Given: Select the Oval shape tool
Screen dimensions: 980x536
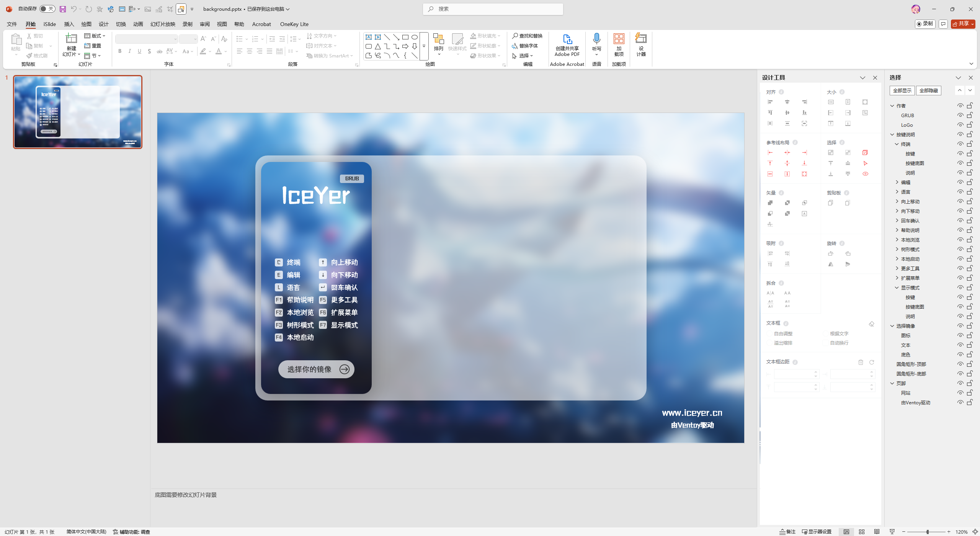Looking at the screenshot, I should 415,37.
